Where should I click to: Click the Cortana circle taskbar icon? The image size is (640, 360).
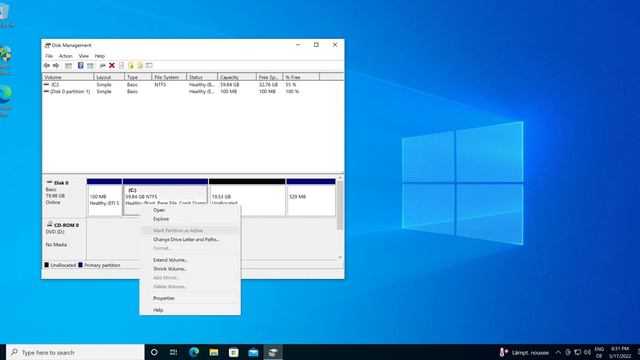154,352
